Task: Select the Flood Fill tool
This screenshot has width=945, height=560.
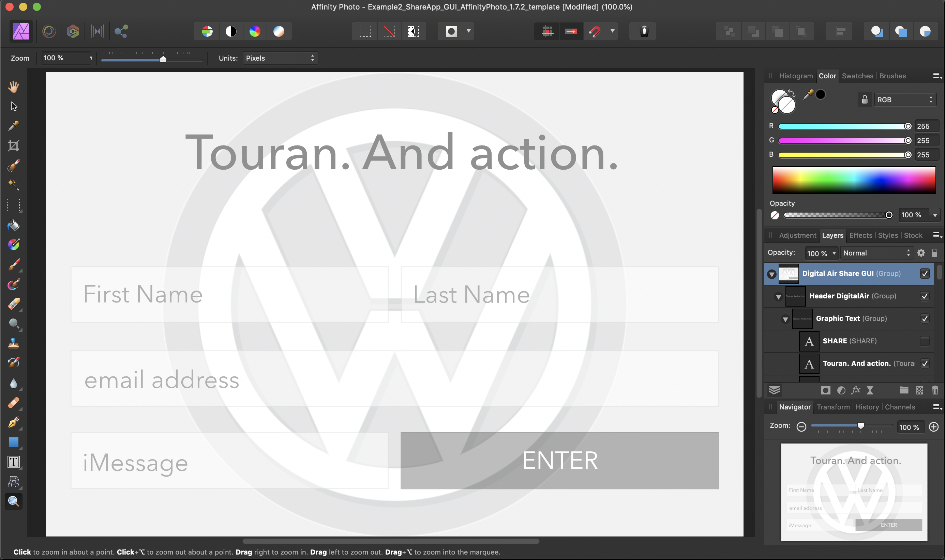Action: click(14, 225)
